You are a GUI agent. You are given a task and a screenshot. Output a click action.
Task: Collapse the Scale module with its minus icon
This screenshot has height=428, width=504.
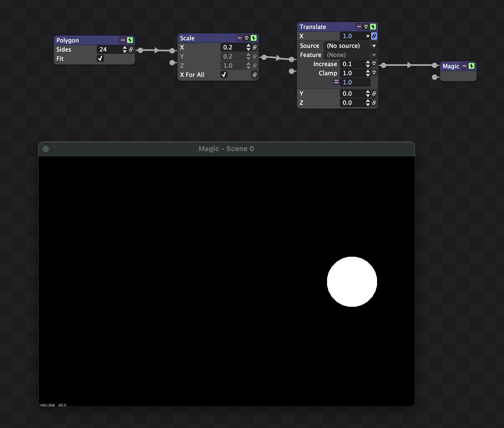pyautogui.click(x=239, y=38)
